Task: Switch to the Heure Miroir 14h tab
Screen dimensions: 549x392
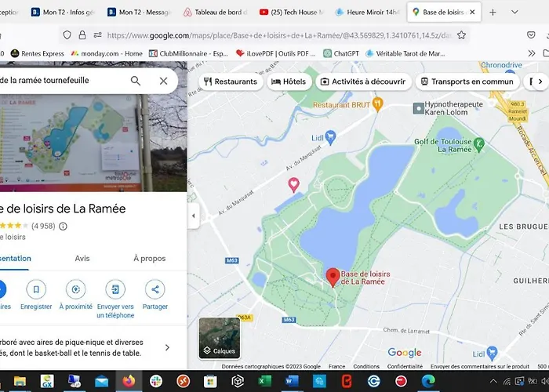Action: pyautogui.click(x=368, y=13)
